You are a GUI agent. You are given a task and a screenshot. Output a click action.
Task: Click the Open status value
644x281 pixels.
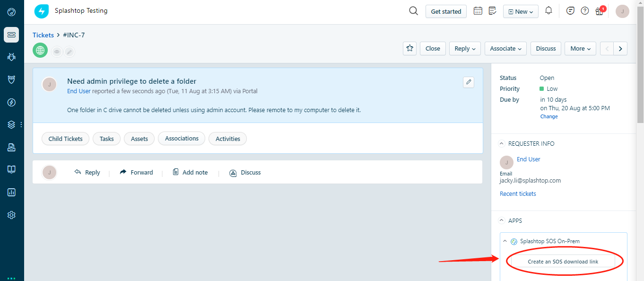pos(547,78)
